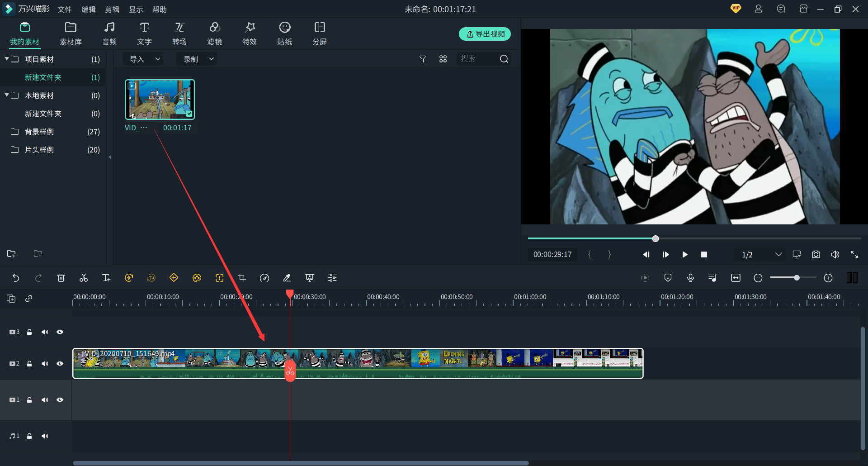The image size is (868, 466).
Task: Click the red playhead marker on ruler
Action: [x=290, y=294]
